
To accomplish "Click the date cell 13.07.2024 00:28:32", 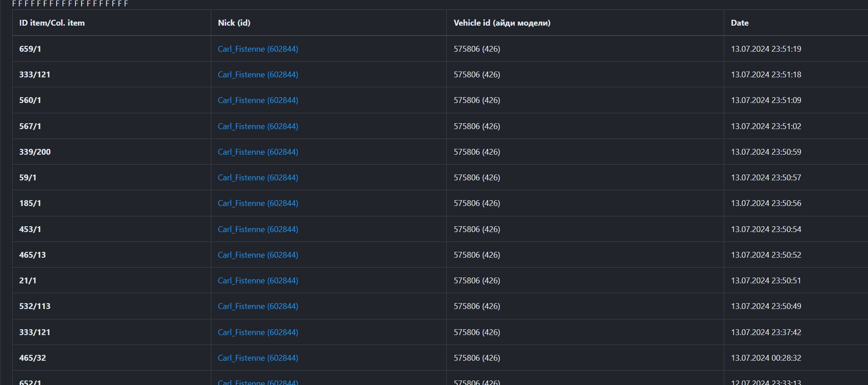I will pos(766,358).
